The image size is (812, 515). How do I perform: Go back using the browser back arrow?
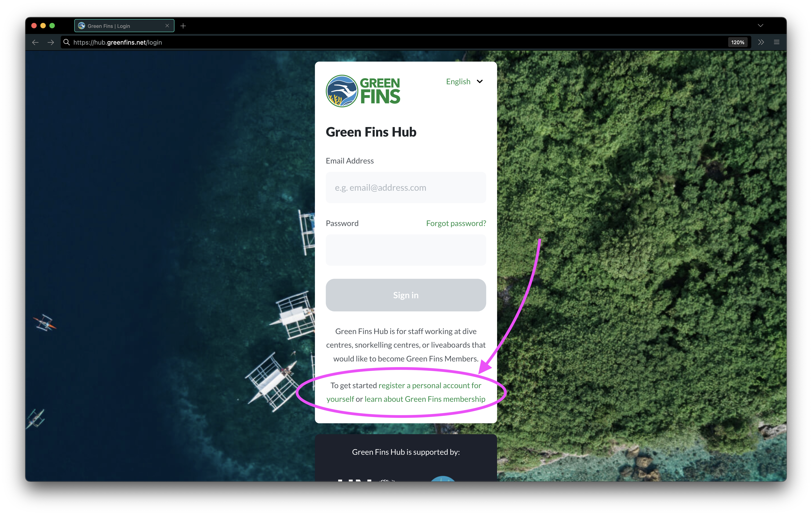point(35,43)
